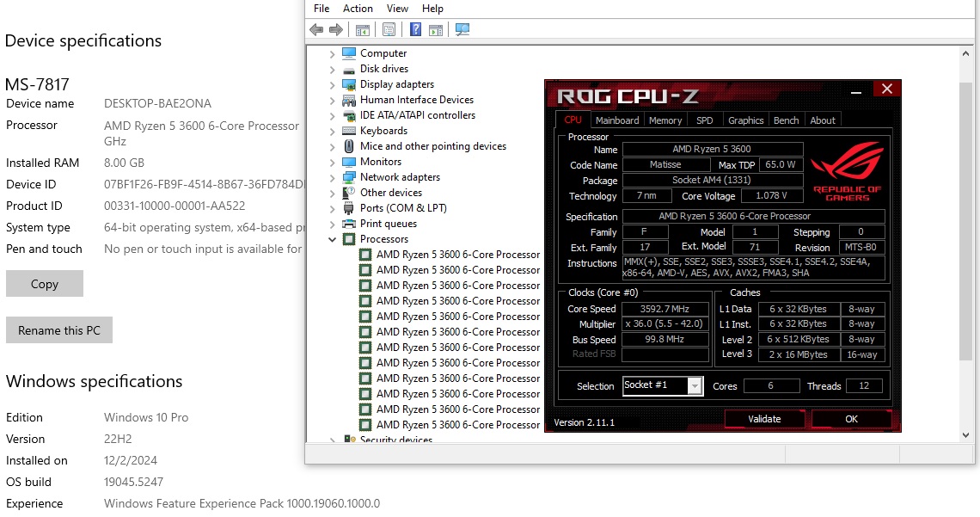Click the Print queues printer icon
Image resolution: width=980 pixels, height=517 pixels.
[x=349, y=224]
